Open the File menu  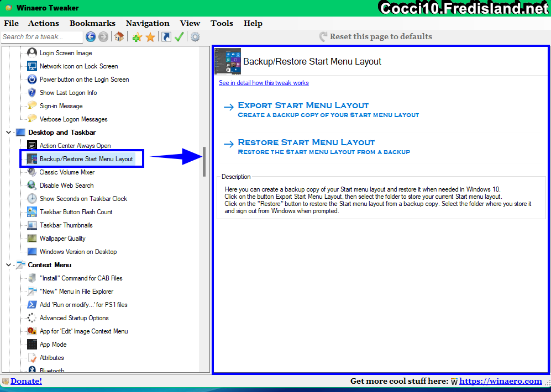tap(11, 23)
